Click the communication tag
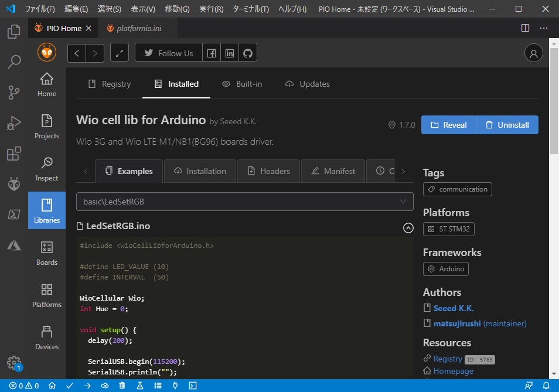This screenshot has width=559, height=392. [x=458, y=189]
